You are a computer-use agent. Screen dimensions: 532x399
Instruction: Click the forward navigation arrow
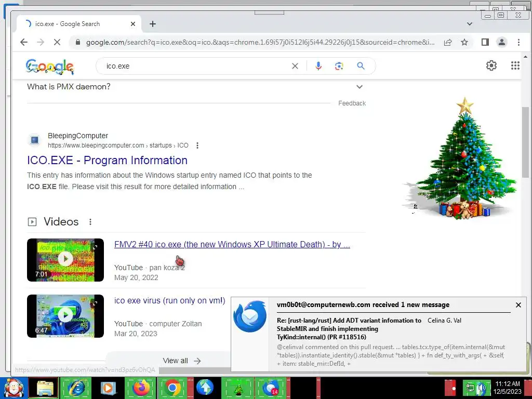pos(41,42)
